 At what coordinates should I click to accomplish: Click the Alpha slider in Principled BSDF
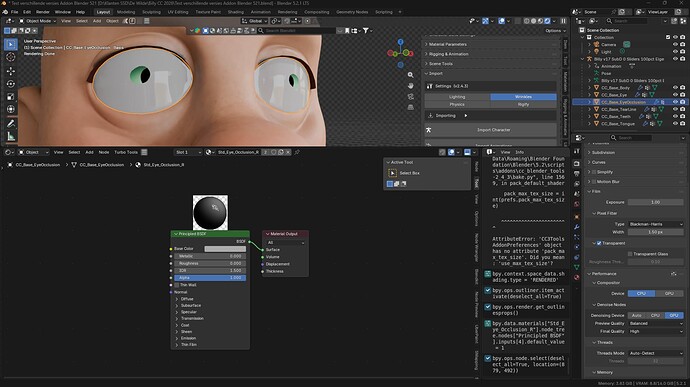210,278
